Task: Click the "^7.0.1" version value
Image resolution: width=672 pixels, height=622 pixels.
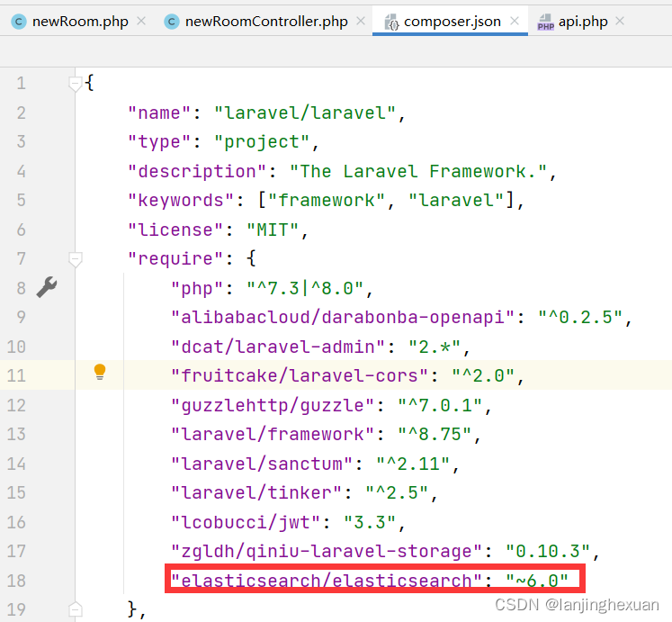Action: [x=440, y=405]
